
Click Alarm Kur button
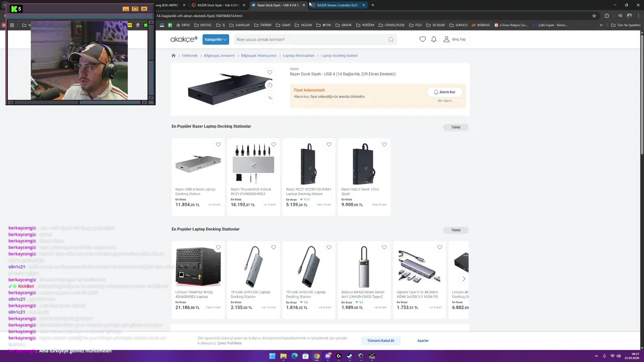point(445,92)
